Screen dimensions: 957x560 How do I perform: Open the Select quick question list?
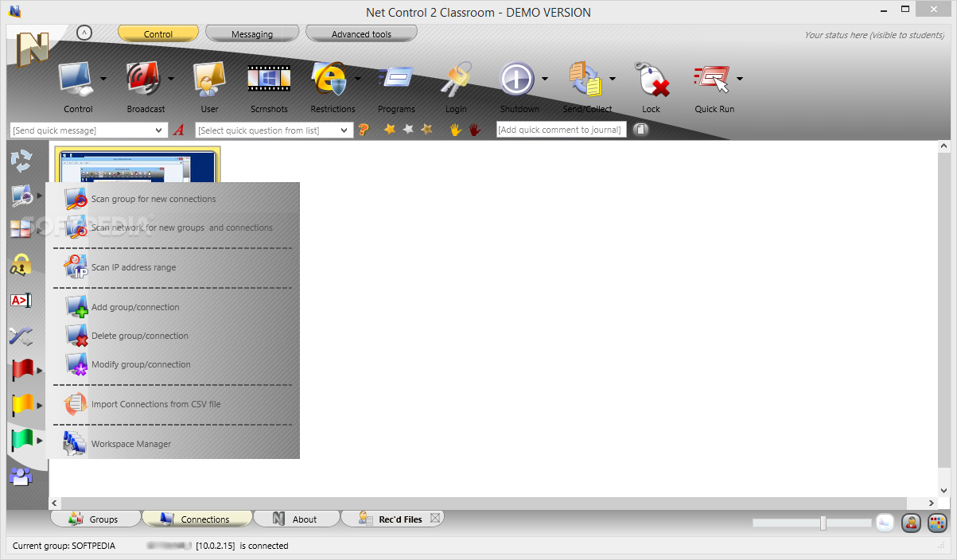tap(274, 130)
